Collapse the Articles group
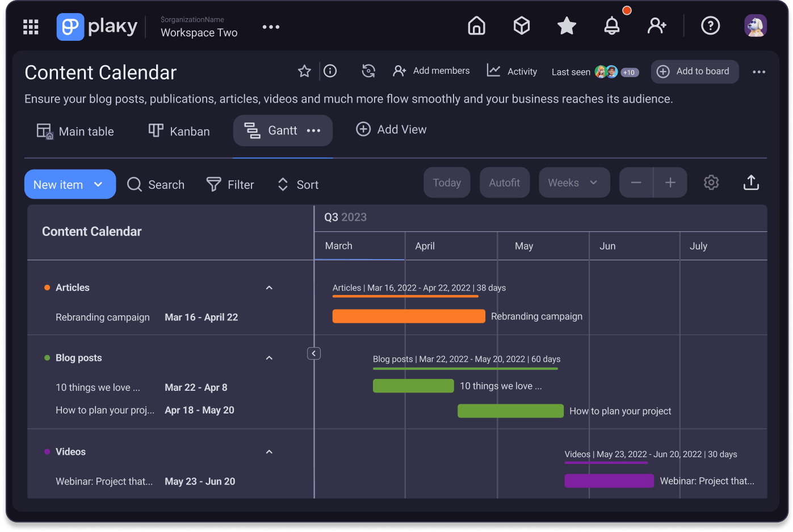 click(269, 288)
